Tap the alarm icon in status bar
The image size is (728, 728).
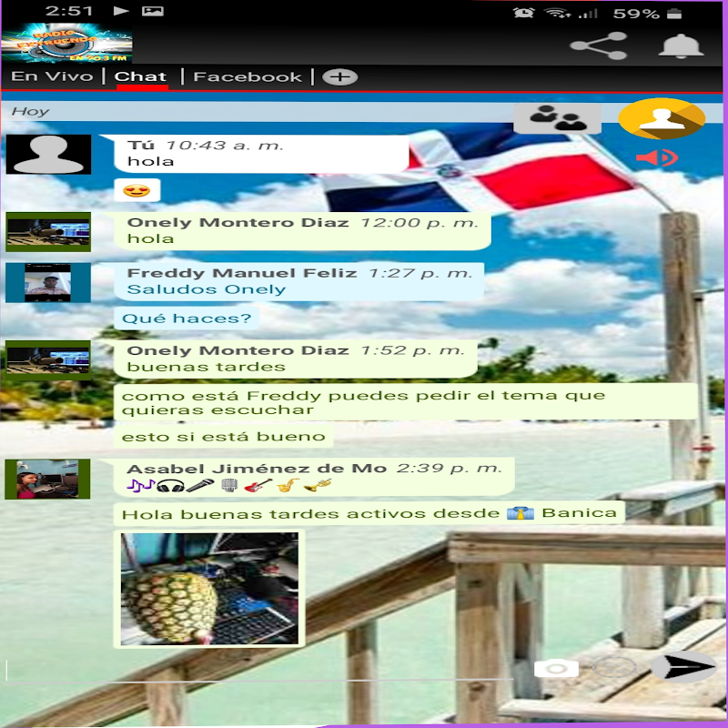[x=523, y=13]
